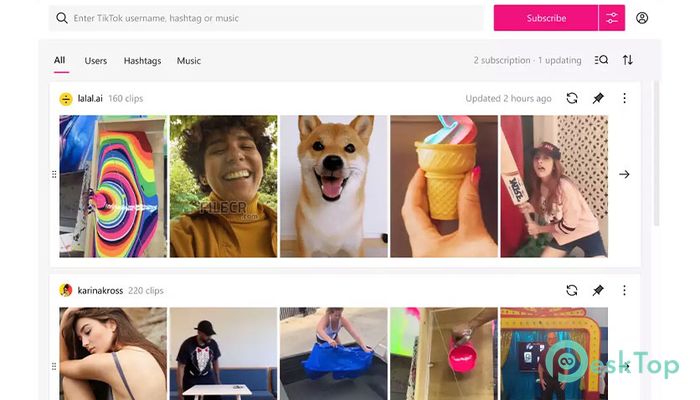Click the karinakross row drag handle
Screen dimensions: 700x400
54,367
